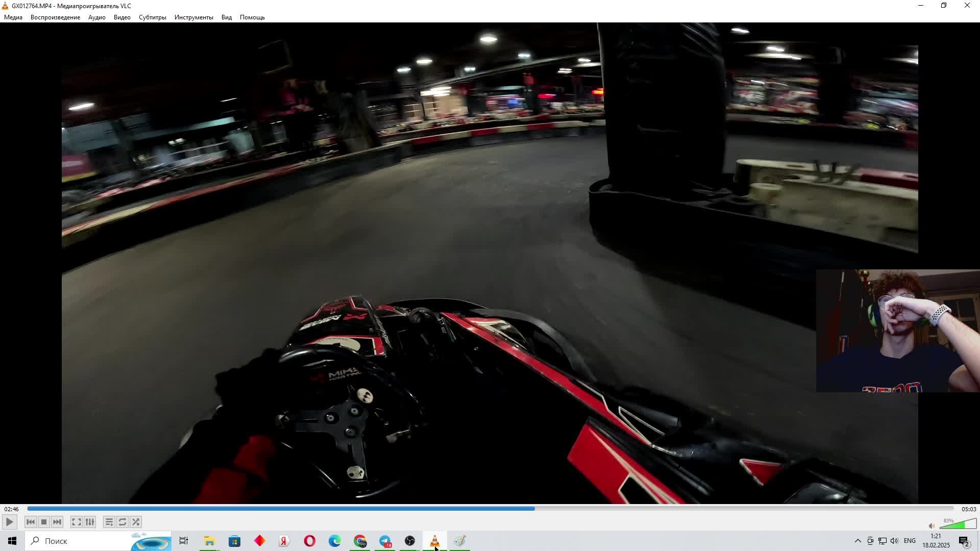The width and height of the screenshot is (980, 551).
Task: Go to previous media in playlist
Action: point(31,522)
